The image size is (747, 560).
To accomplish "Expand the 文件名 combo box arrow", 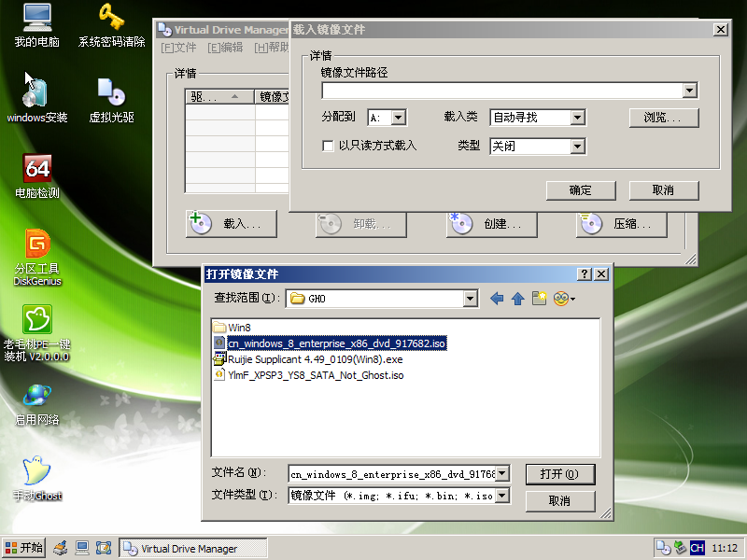I will [502, 474].
